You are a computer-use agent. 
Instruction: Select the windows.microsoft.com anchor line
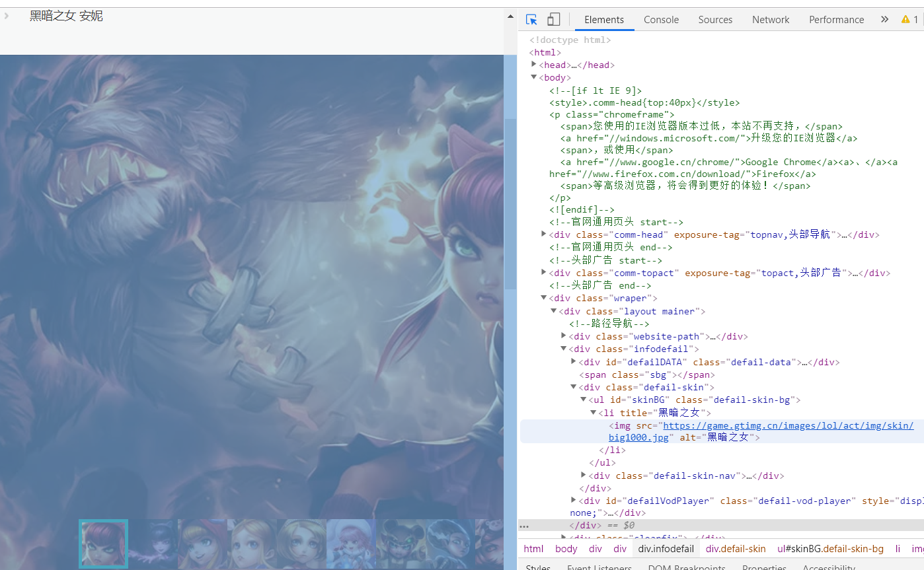pyautogui.click(x=709, y=138)
